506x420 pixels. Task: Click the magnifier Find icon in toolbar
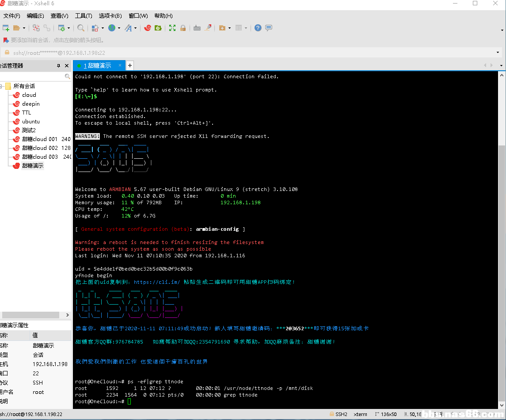(81, 28)
